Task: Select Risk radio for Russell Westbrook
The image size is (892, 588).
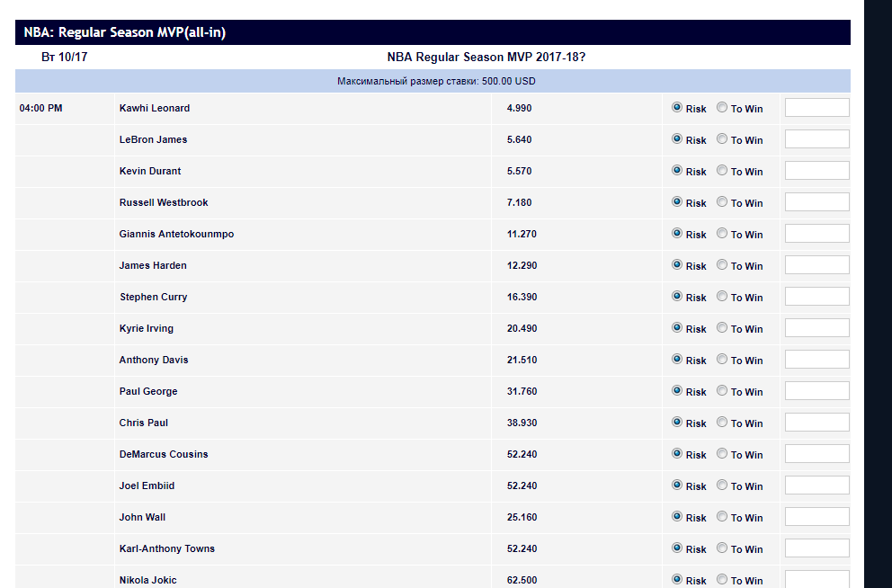Action: [x=677, y=202]
